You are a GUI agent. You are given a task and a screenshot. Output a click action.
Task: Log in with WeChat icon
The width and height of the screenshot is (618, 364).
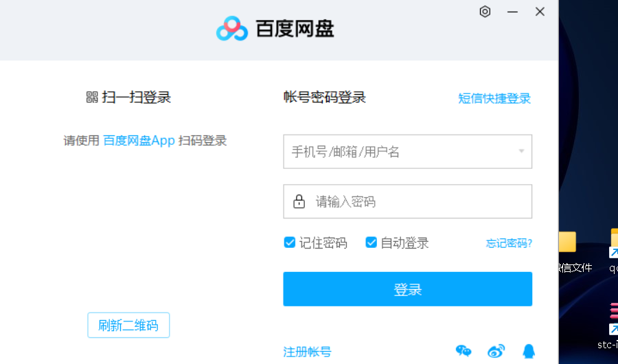[x=463, y=350]
